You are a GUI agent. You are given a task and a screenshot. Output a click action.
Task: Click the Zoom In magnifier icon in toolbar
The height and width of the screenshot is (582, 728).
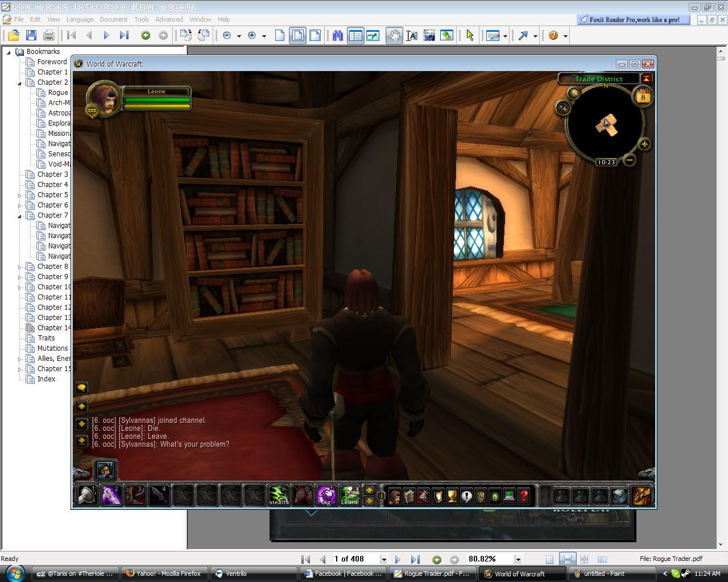pyautogui.click(x=252, y=35)
